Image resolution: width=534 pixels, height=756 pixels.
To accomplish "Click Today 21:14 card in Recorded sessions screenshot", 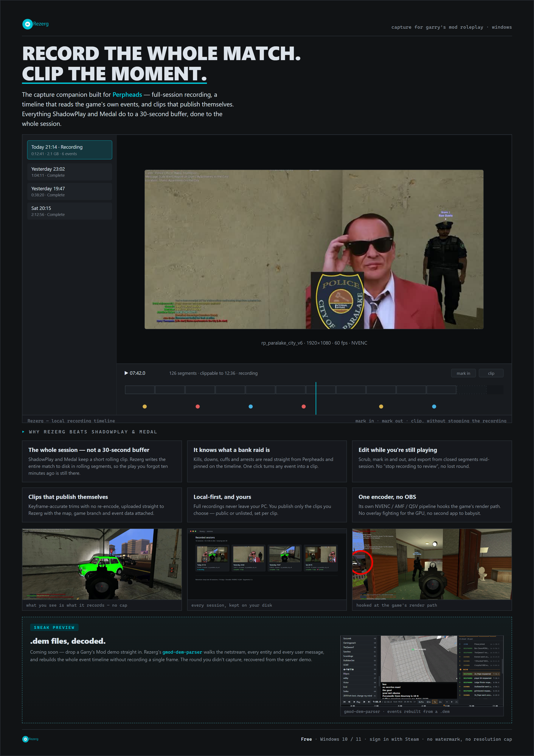I will 213,558.
